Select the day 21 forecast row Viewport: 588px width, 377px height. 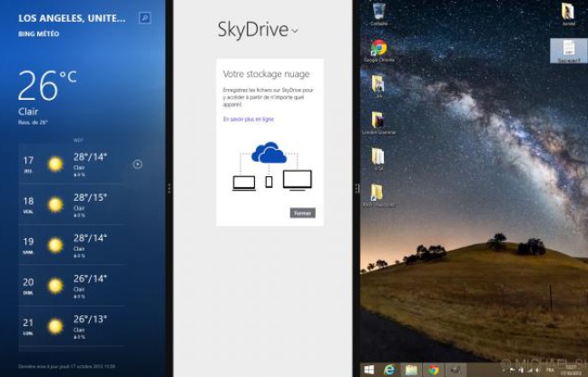(x=72, y=326)
